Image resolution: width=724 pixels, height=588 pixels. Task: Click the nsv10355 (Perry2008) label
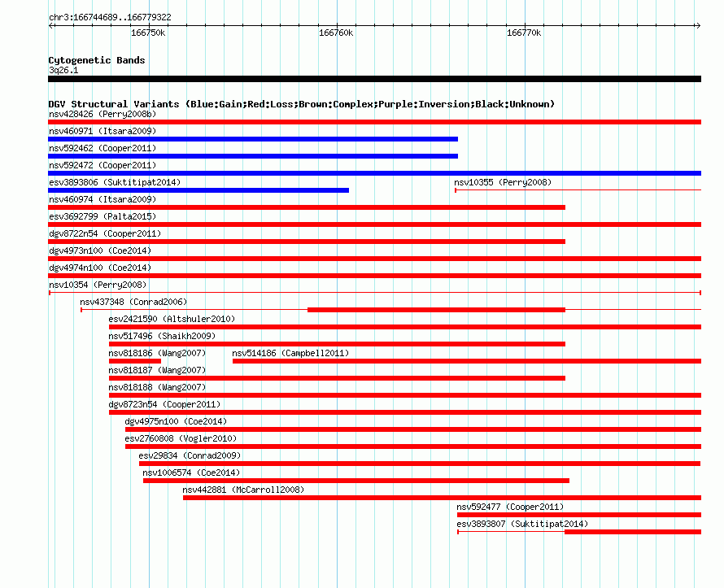point(503,182)
